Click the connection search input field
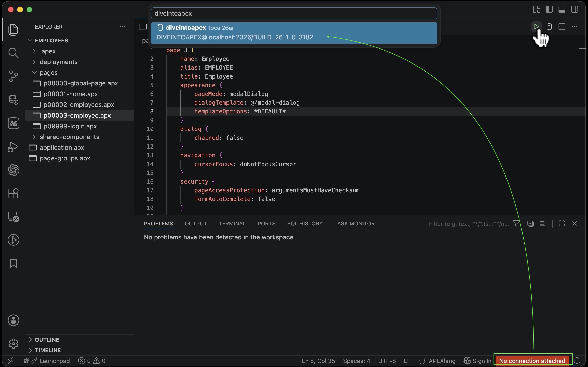Screen dimensions: 588x367 [294, 13]
